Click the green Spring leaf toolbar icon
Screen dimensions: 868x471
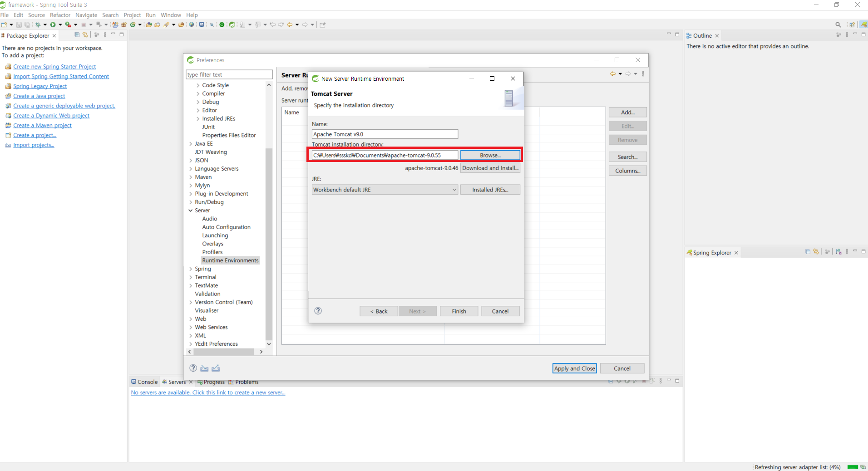(x=232, y=25)
